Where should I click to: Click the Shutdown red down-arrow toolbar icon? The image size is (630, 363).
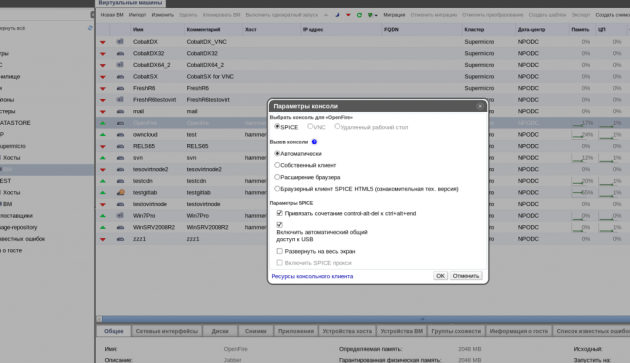[348, 15]
